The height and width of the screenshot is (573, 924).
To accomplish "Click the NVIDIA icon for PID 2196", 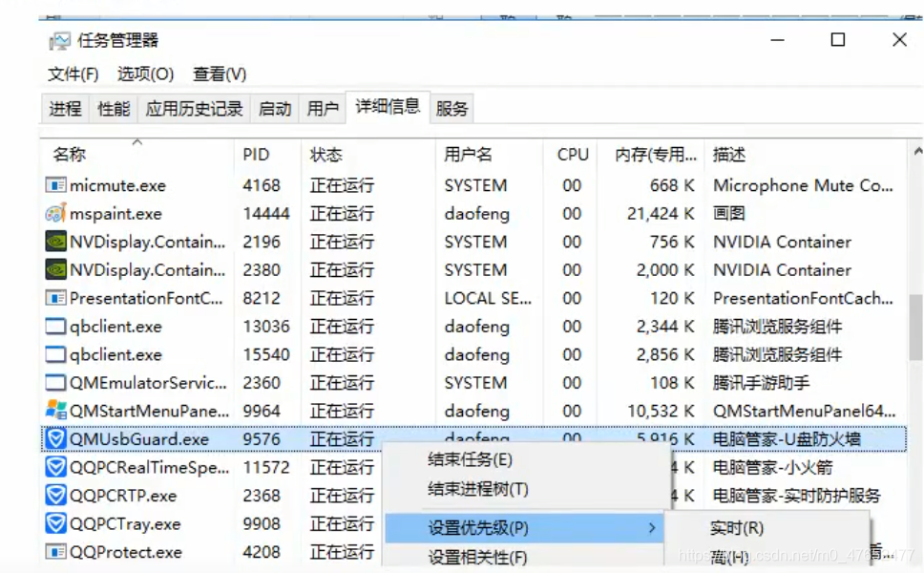I will tap(55, 242).
